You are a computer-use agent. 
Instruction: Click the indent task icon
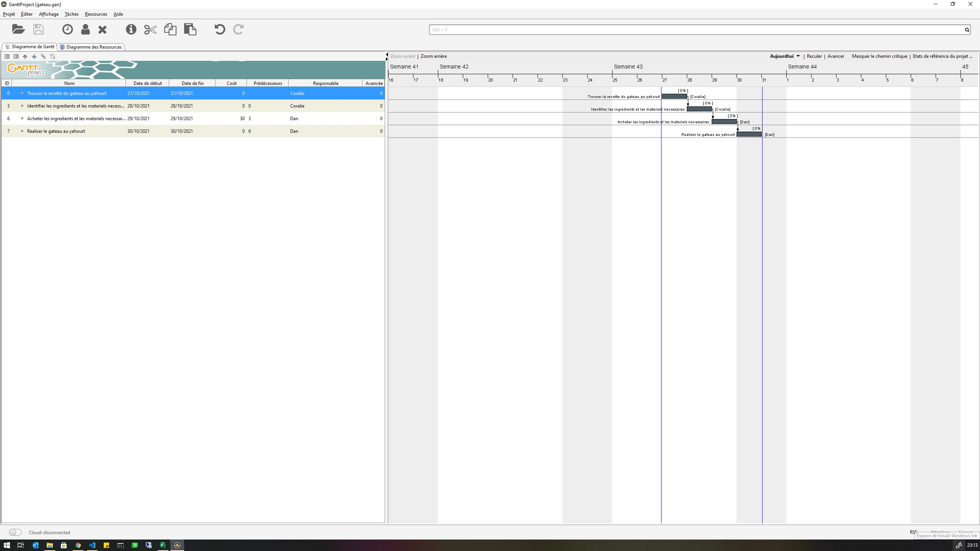[x=16, y=57]
